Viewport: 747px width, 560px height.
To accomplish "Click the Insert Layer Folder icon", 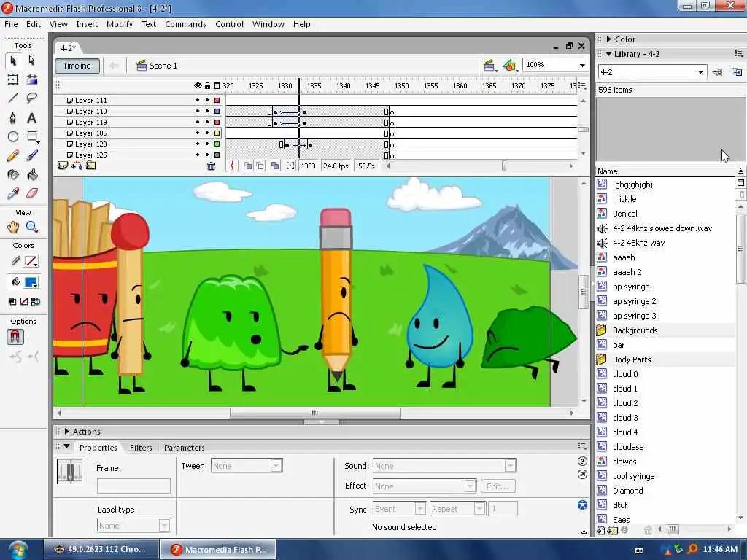I will click(x=90, y=166).
